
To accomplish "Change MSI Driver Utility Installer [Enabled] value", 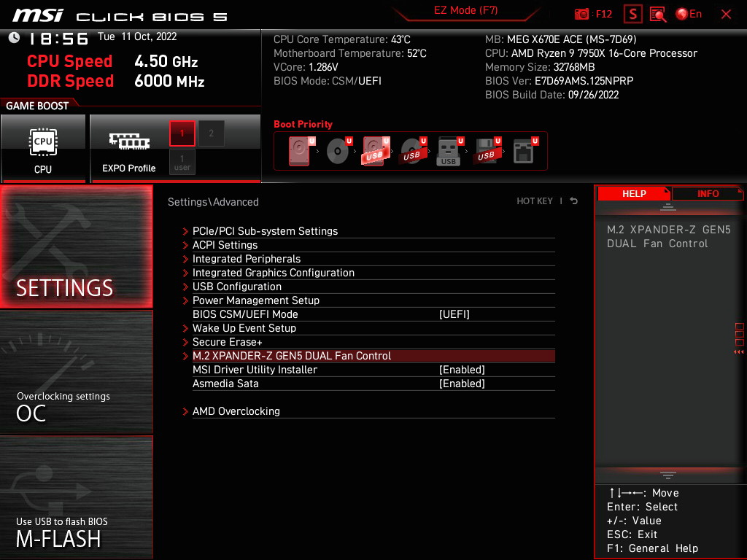I will point(462,370).
